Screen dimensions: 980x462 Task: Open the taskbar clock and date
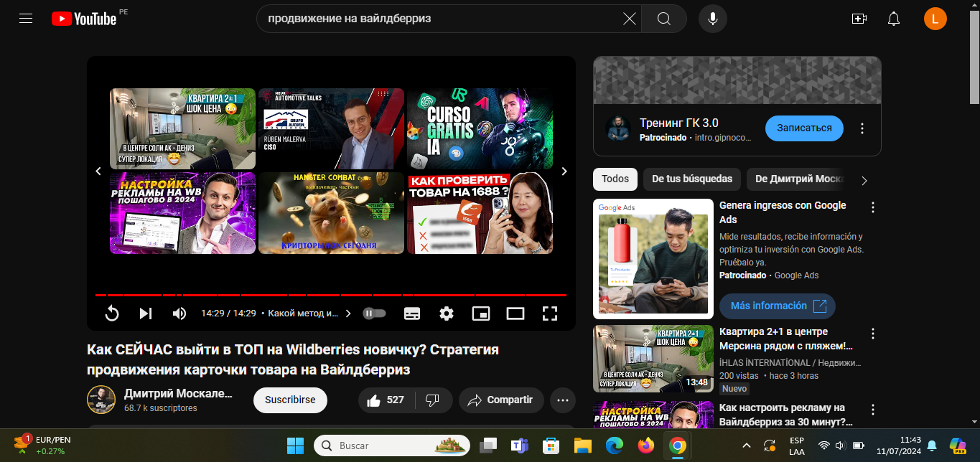point(898,445)
